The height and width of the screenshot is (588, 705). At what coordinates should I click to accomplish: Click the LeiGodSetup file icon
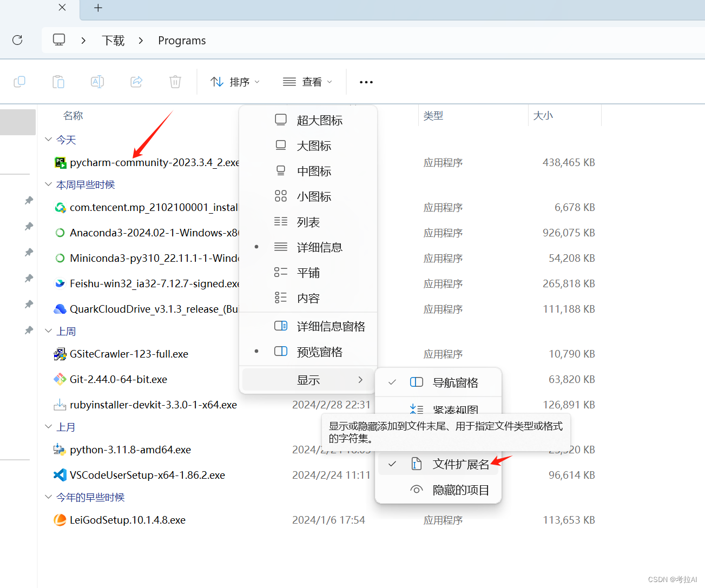(x=60, y=520)
